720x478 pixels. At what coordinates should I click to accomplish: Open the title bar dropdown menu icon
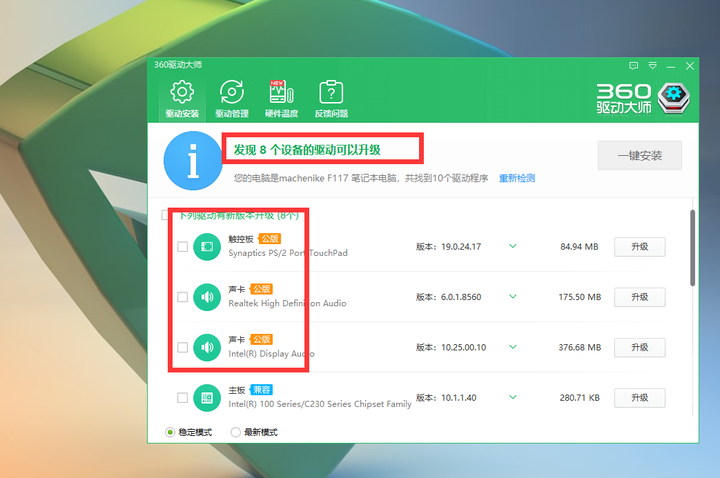(x=652, y=66)
